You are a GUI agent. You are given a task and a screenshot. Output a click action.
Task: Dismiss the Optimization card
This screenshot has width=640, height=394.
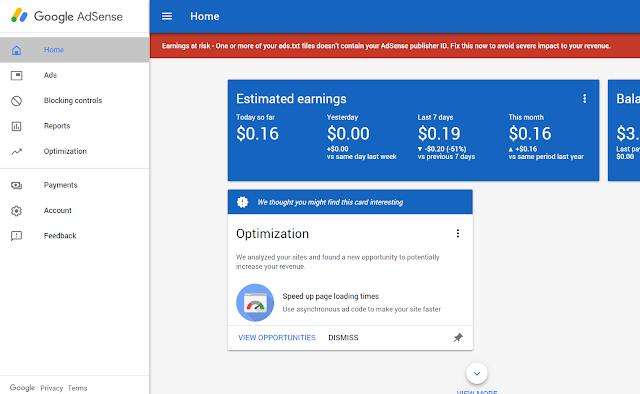(x=343, y=338)
